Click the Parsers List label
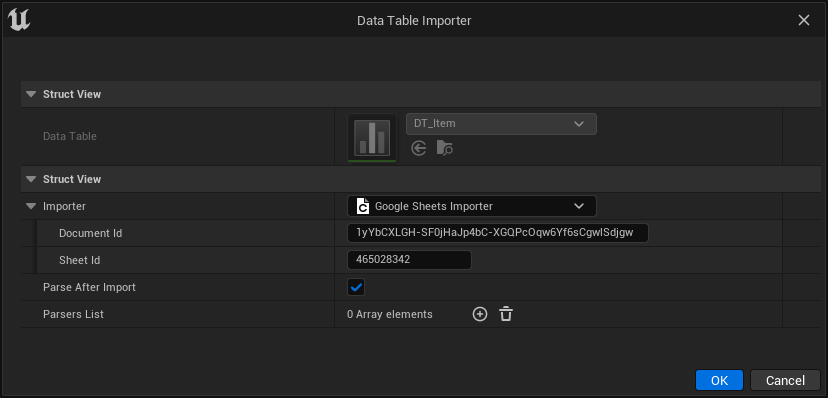The image size is (828, 398). pyautogui.click(x=73, y=314)
